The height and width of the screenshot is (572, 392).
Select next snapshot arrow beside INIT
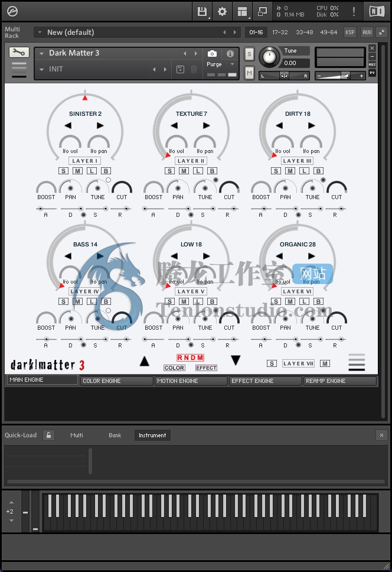[165, 69]
